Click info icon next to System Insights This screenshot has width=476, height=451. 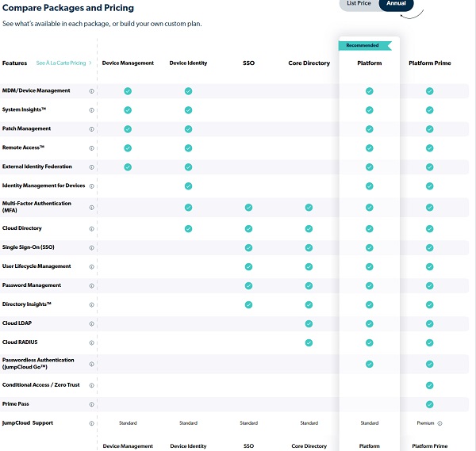pyautogui.click(x=92, y=110)
